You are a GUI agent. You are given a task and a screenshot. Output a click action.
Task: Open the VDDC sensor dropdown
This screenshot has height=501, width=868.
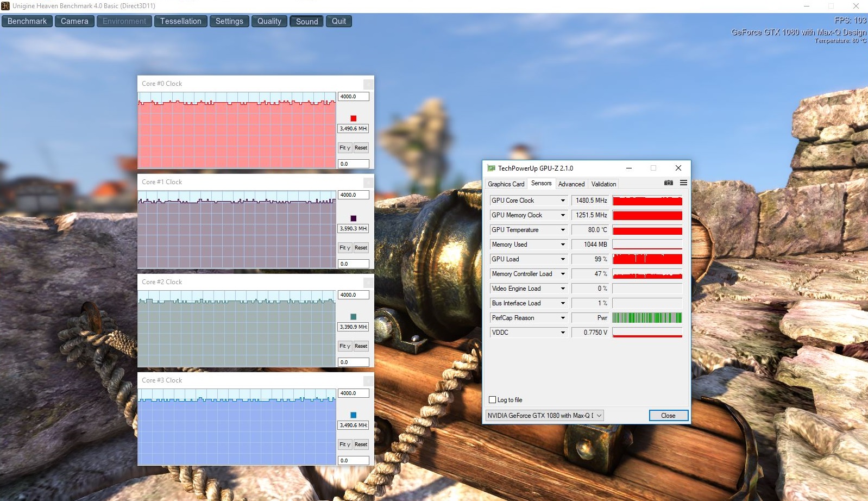pos(563,333)
